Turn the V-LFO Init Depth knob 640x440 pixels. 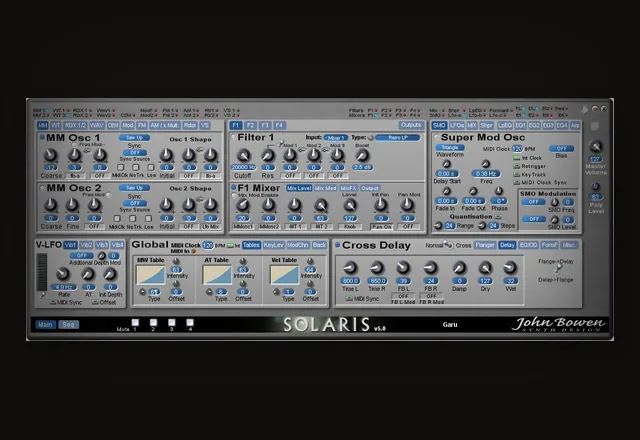pyautogui.click(x=110, y=274)
